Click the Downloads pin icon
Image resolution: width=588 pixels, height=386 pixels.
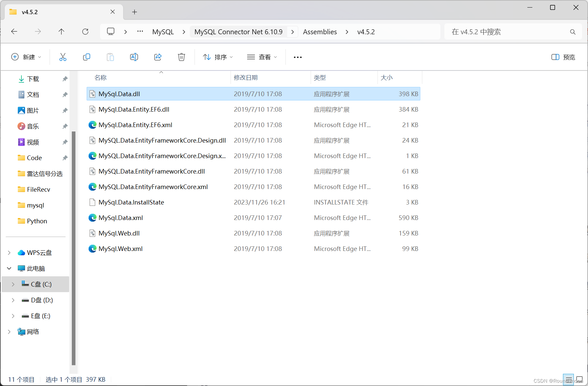coord(65,79)
